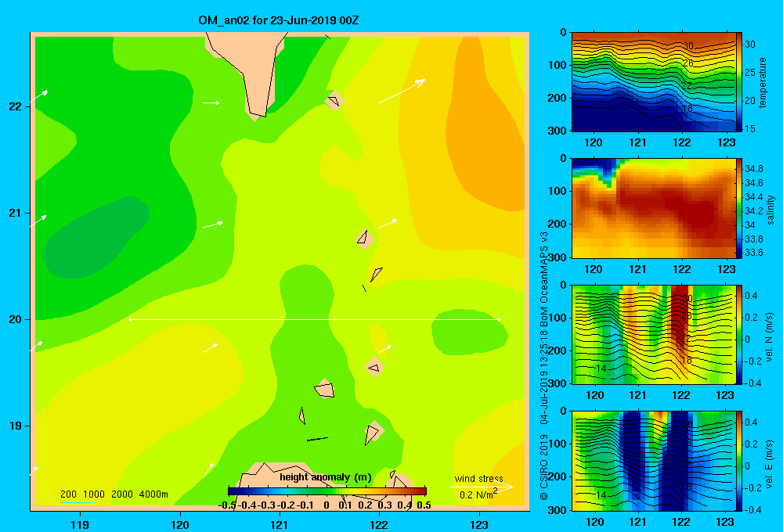This screenshot has height=532, width=783.
Task: Open the vel. E velocity section panel
Action: (x=654, y=461)
